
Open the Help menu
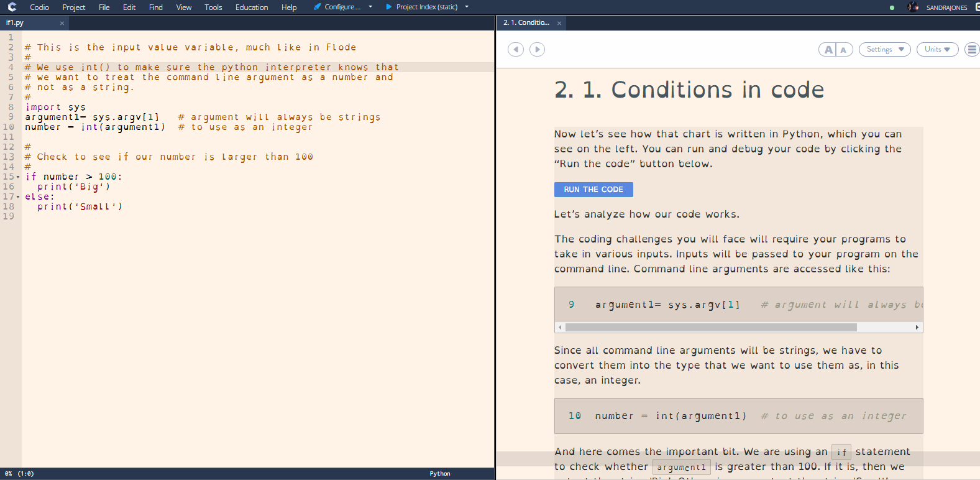pos(289,7)
